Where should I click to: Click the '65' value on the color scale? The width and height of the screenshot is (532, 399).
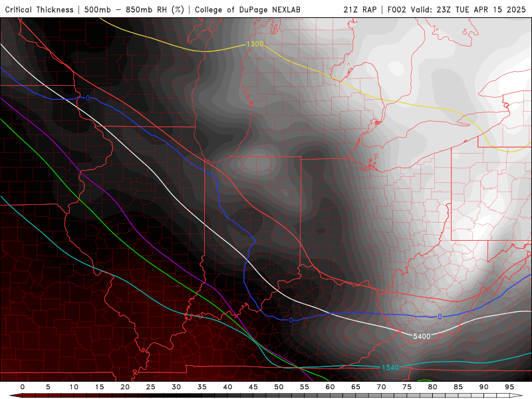[x=356, y=387]
